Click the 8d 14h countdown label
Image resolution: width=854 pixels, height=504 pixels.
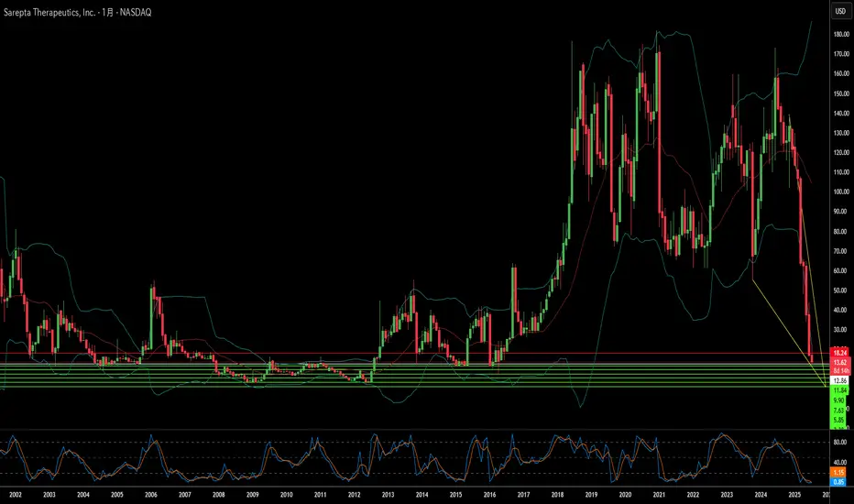[840, 371]
